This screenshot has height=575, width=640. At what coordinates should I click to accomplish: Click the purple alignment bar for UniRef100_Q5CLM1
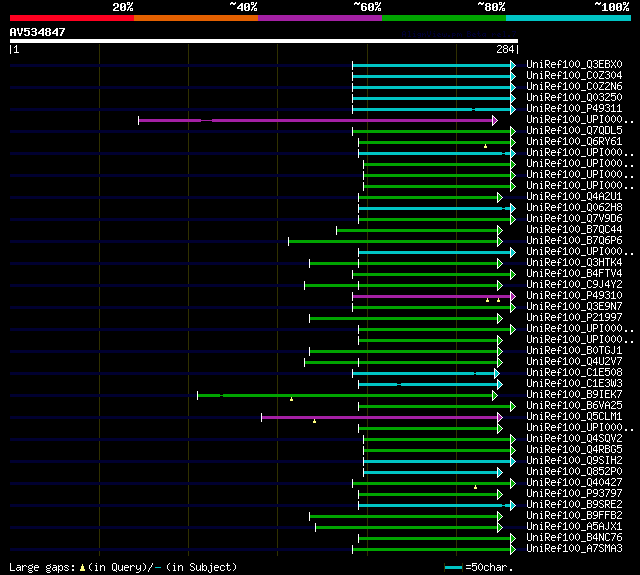point(380,417)
